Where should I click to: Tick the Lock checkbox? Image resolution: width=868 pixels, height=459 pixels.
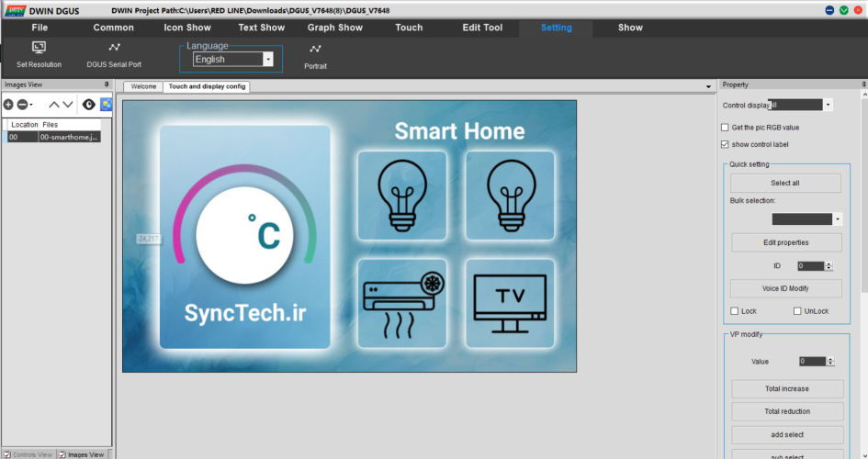pyautogui.click(x=734, y=311)
